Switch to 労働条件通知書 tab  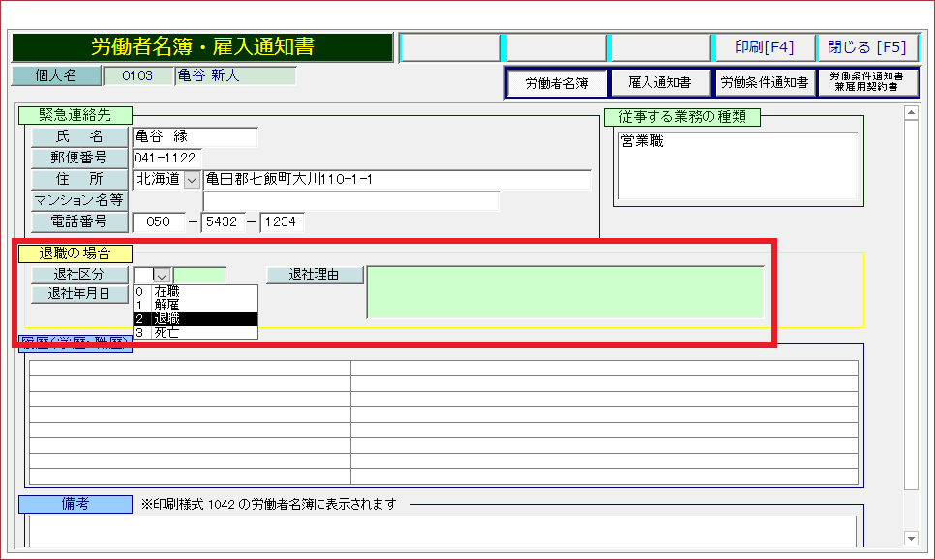click(x=764, y=83)
